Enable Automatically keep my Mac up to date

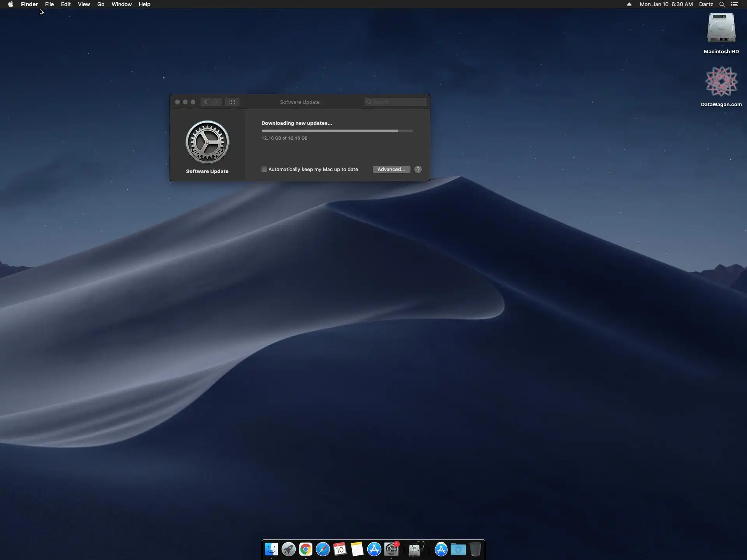click(264, 169)
